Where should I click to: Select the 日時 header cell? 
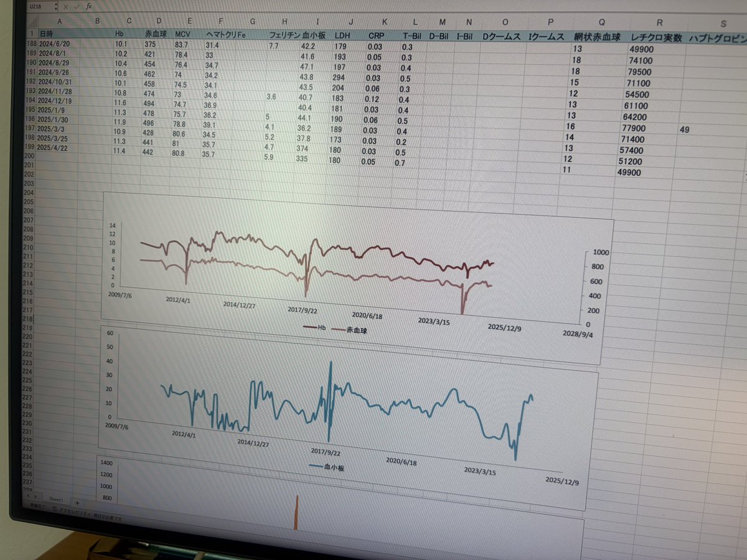click(60, 33)
